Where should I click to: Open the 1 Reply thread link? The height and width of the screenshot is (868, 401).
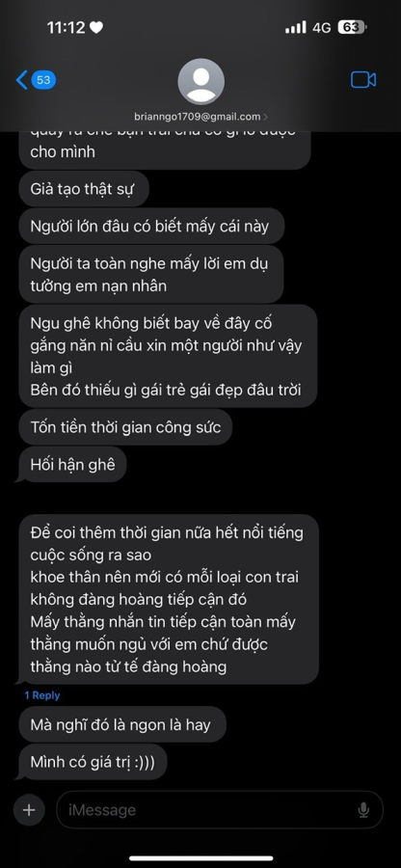(x=42, y=695)
